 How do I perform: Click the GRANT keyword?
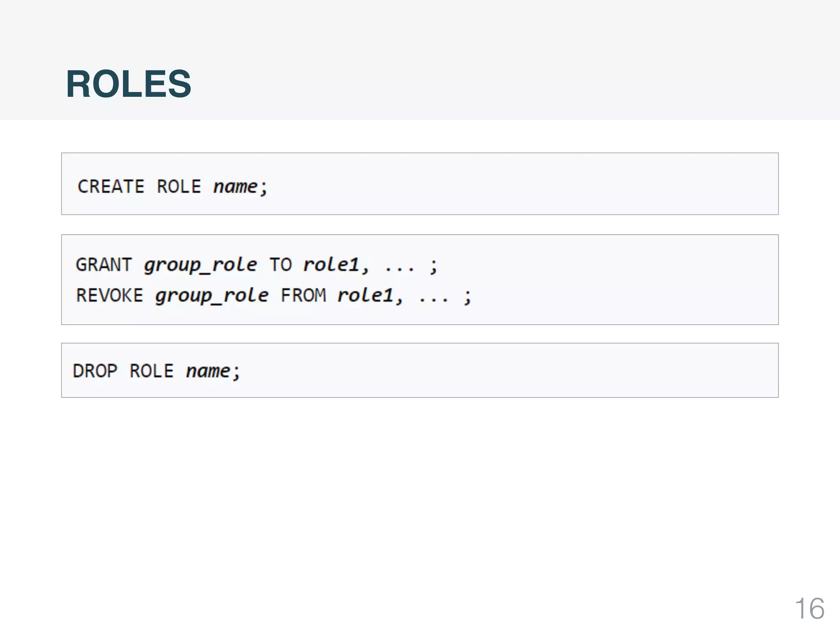(104, 265)
